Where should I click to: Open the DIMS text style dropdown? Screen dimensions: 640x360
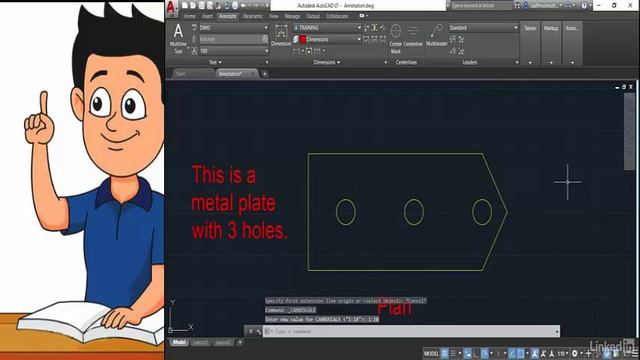[x=266, y=28]
